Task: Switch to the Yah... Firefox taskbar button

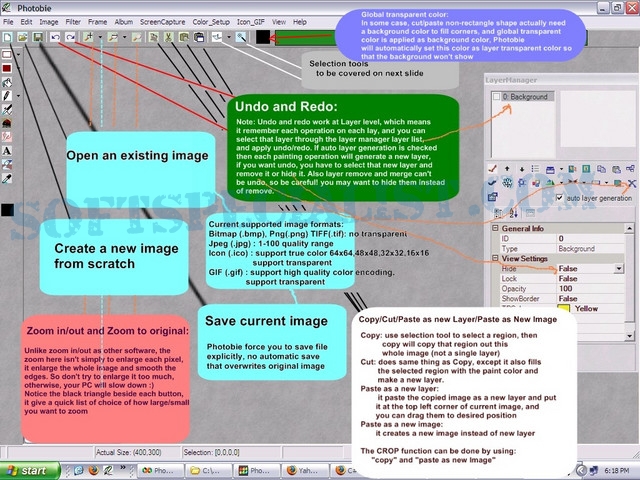Action: tap(305, 471)
